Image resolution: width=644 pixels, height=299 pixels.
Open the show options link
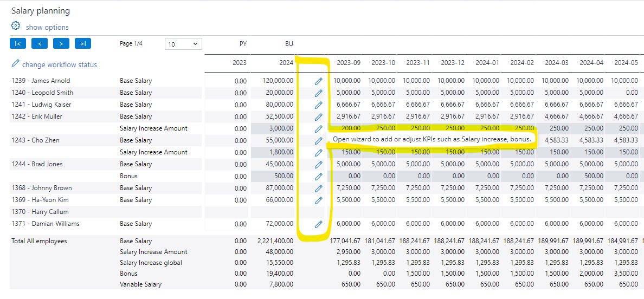(47, 27)
